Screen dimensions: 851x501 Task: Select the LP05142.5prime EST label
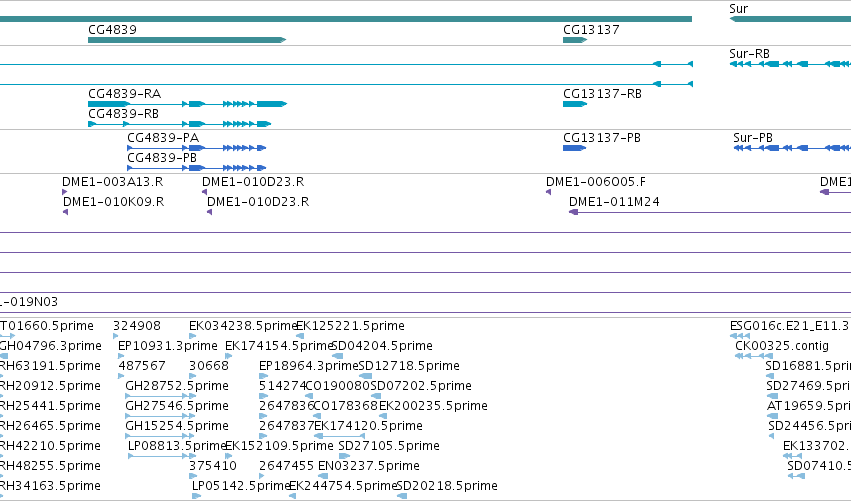[241, 486]
